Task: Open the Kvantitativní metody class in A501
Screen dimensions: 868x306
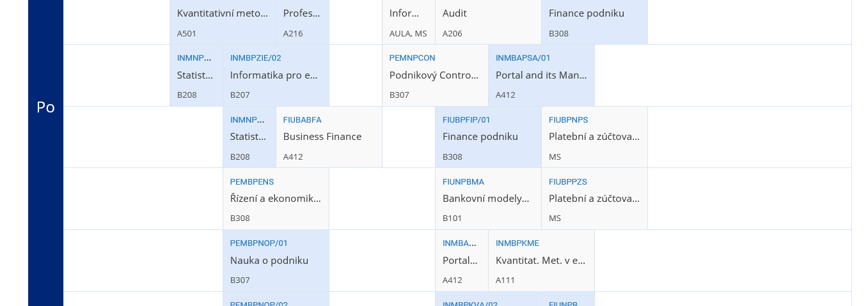Action: pos(223,22)
